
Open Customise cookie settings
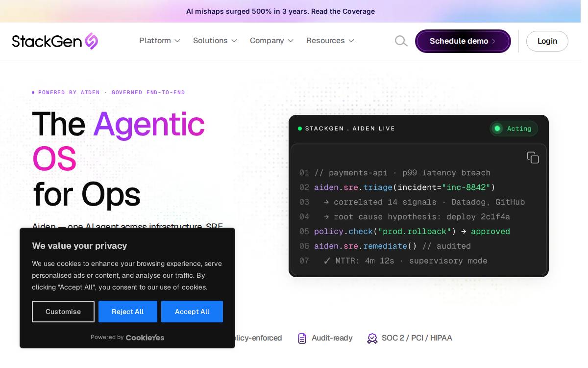[x=63, y=312]
